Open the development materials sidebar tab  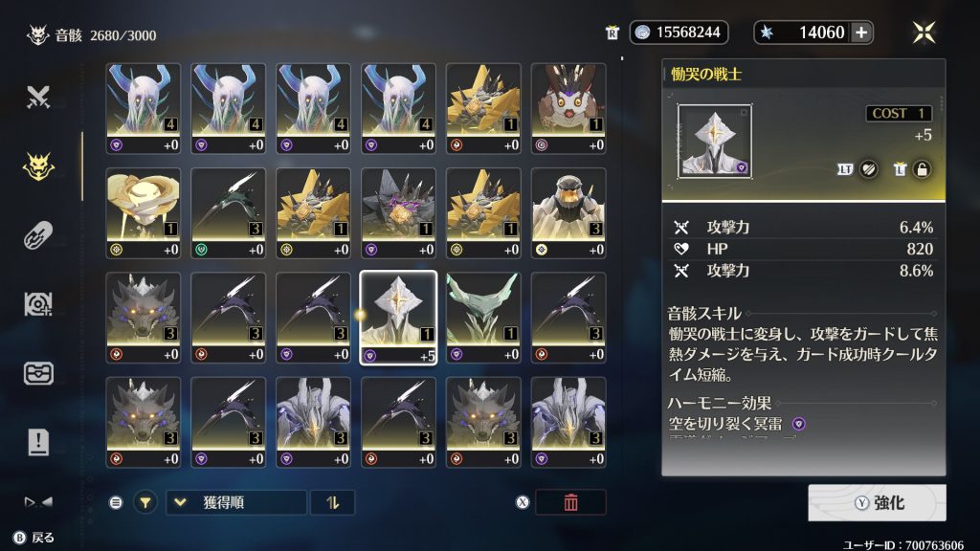pyautogui.click(x=38, y=304)
